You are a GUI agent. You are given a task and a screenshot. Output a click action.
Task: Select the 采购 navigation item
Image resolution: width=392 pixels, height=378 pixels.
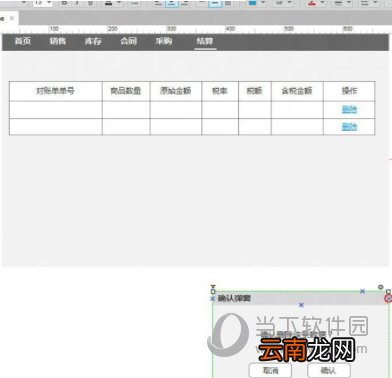164,41
